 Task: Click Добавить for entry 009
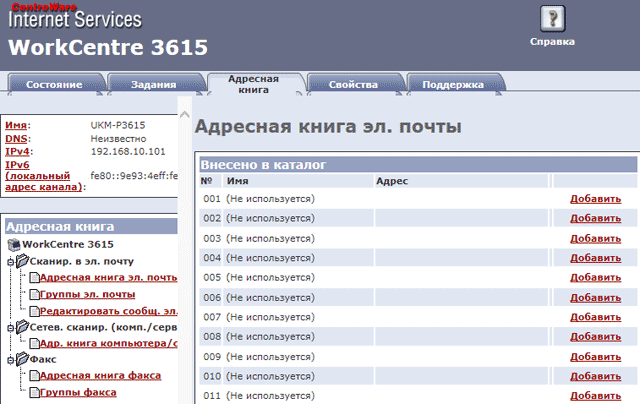coord(596,357)
